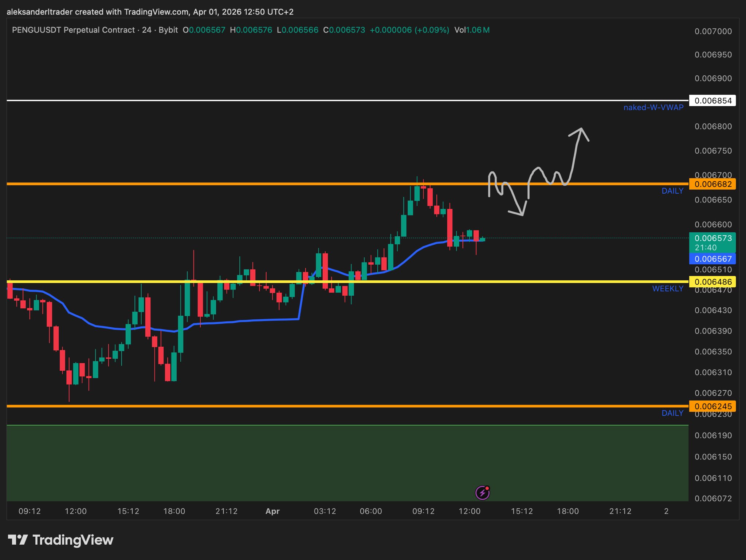The width and height of the screenshot is (746, 560).
Task: Click the TradingView logo at bottom
Action: [60, 540]
